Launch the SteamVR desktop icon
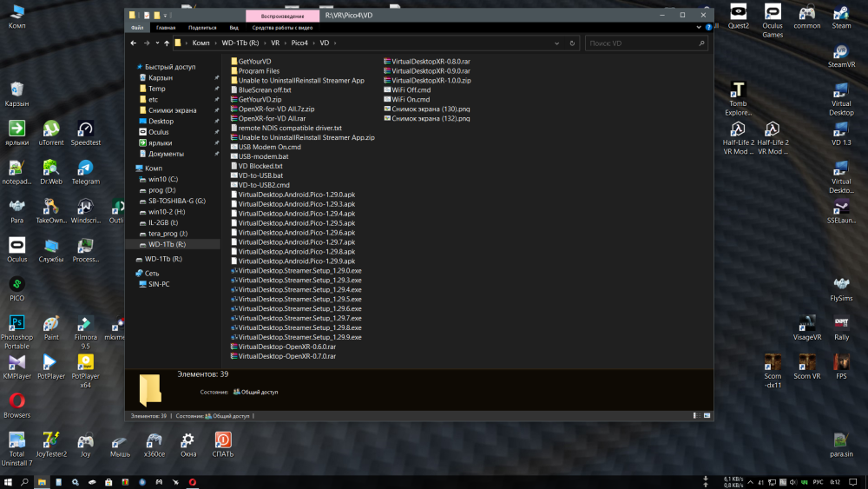868x489 pixels. click(841, 56)
